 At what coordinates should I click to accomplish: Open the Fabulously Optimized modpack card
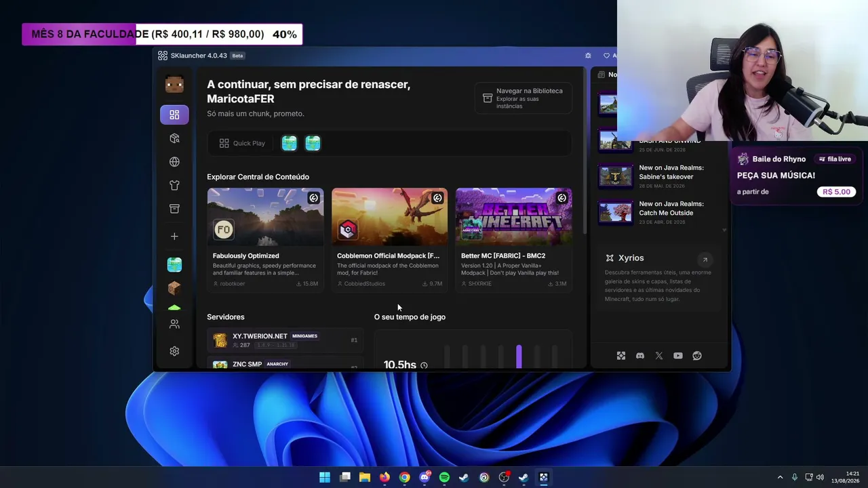265,240
